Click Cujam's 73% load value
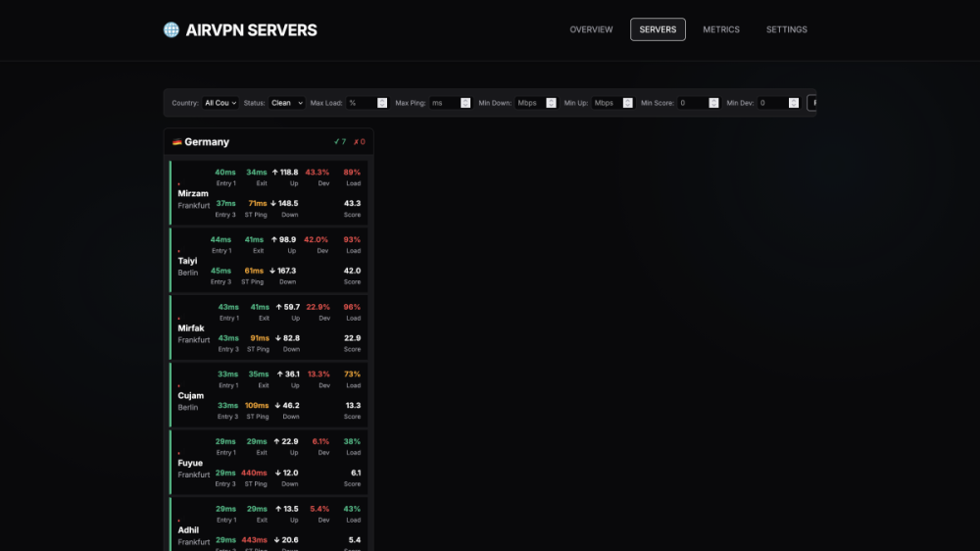Screen dimensions: 980x551 [352, 375]
